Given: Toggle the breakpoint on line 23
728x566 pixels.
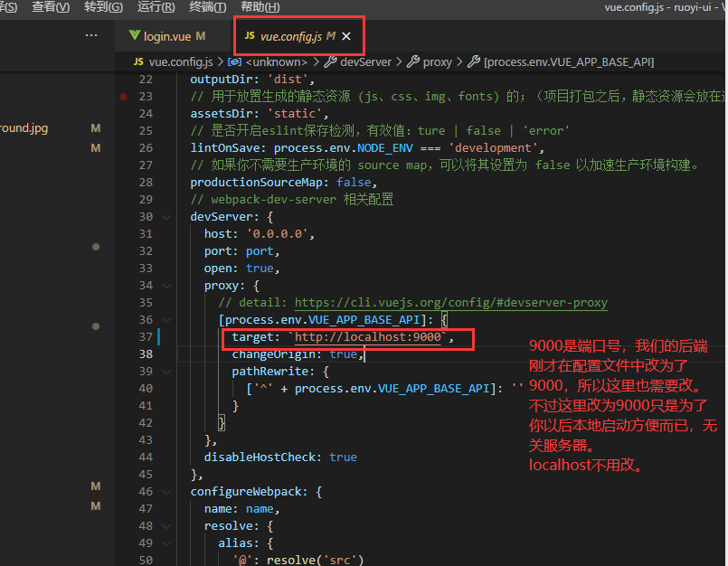Looking at the screenshot, I should tap(124, 97).
